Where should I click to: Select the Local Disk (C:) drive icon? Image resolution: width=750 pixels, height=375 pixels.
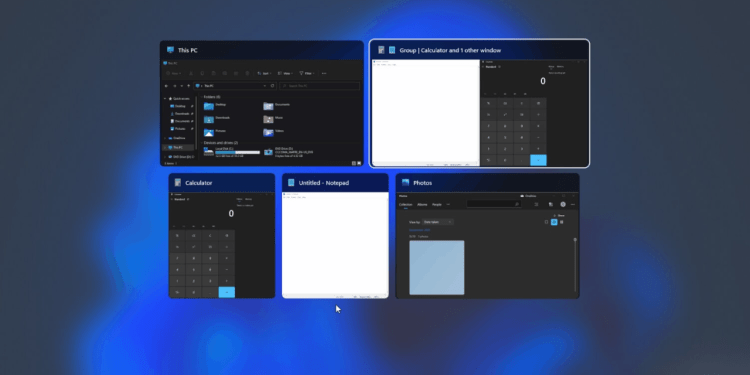[x=209, y=151]
